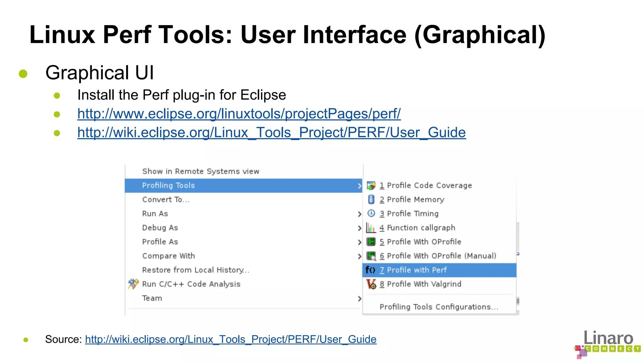644x362 pixels.
Task: Choose 6 Profile With OProfile (Manual)
Action: [439, 256]
